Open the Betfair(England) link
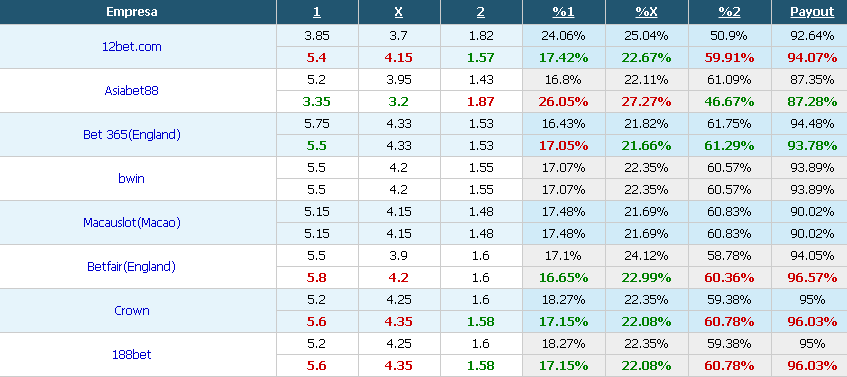Viewport: 847px width, 377px height. (x=132, y=266)
